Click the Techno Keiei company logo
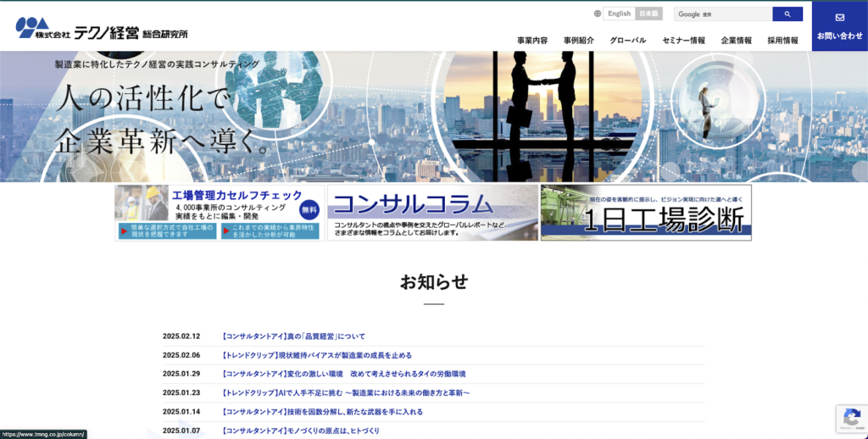 coord(102,28)
